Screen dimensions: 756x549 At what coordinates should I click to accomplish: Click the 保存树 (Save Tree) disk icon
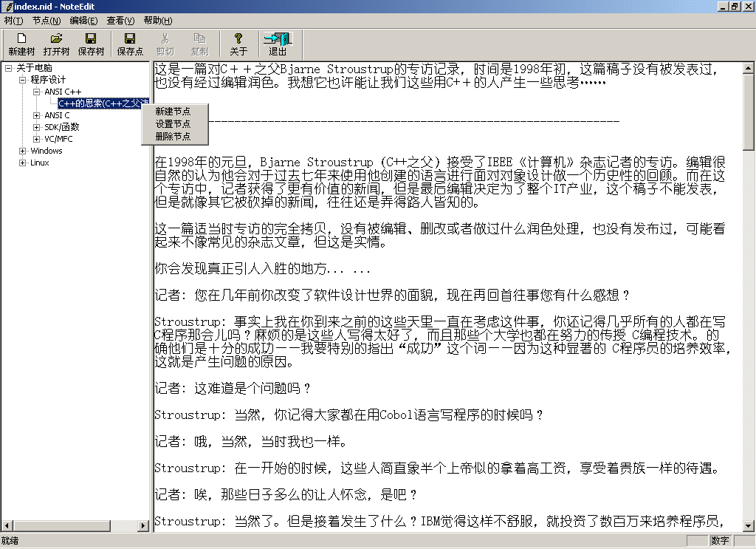click(91, 38)
